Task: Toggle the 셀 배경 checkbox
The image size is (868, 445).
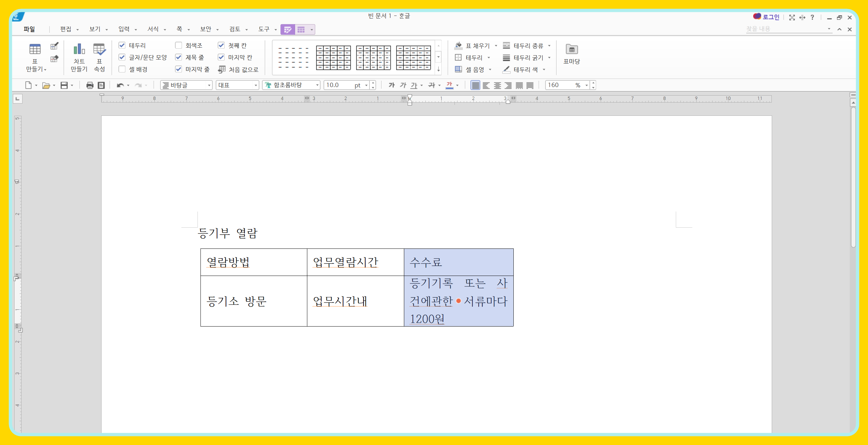Action: (x=122, y=69)
